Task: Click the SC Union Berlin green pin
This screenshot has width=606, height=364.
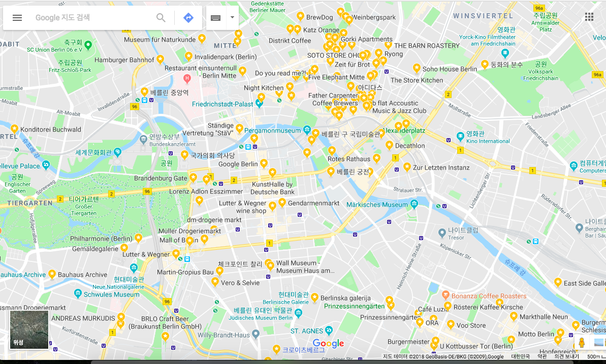Action: [88, 45]
